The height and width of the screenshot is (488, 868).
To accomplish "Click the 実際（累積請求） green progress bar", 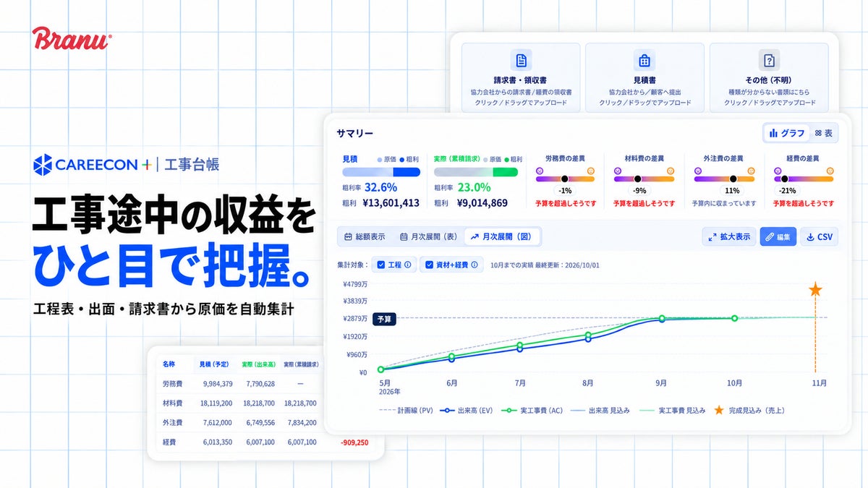I will tap(476, 172).
